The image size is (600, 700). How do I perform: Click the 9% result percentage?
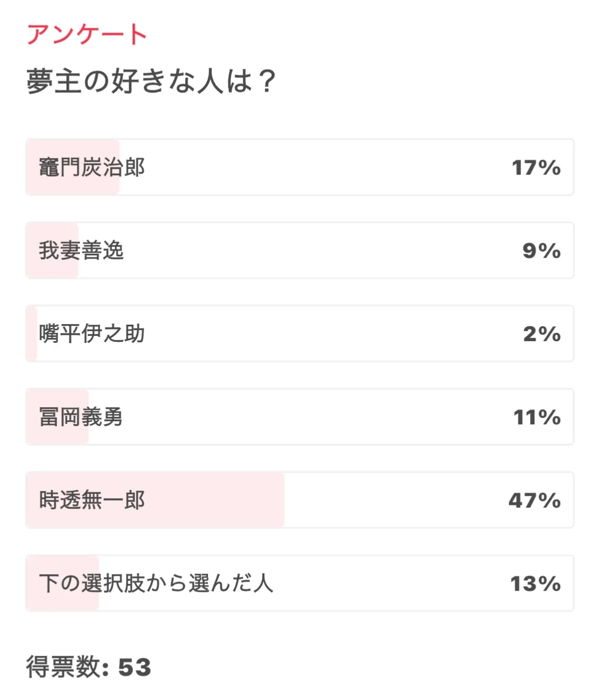(x=541, y=251)
